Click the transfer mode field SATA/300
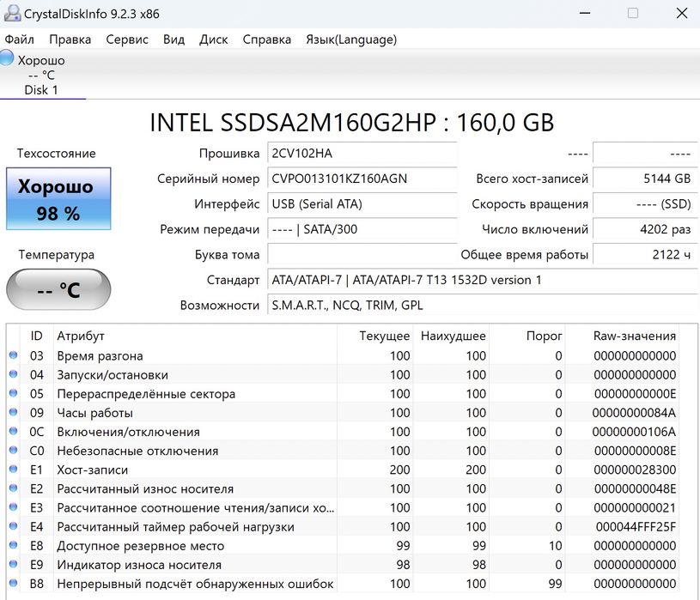The image size is (700, 600). pos(362,229)
